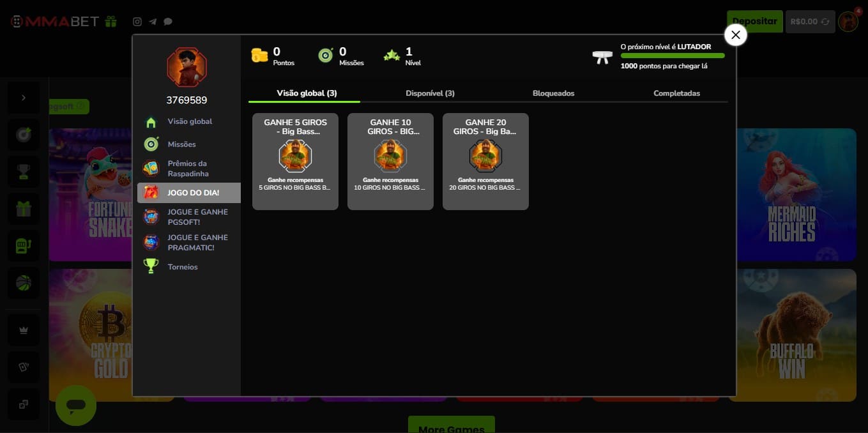868x433 pixels.
Task: Select Missões in the side menu
Action: pyautogui.click(x=181, y=144)
